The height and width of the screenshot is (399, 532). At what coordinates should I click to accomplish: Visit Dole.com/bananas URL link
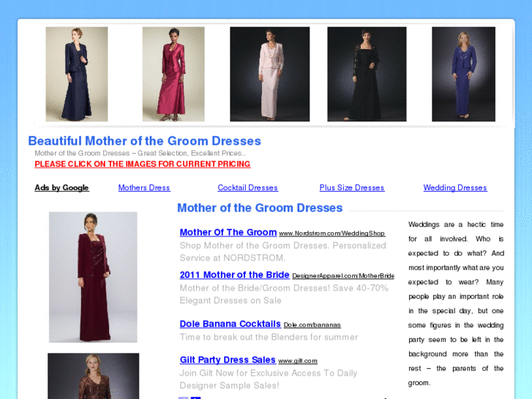(x=312, y=325)
